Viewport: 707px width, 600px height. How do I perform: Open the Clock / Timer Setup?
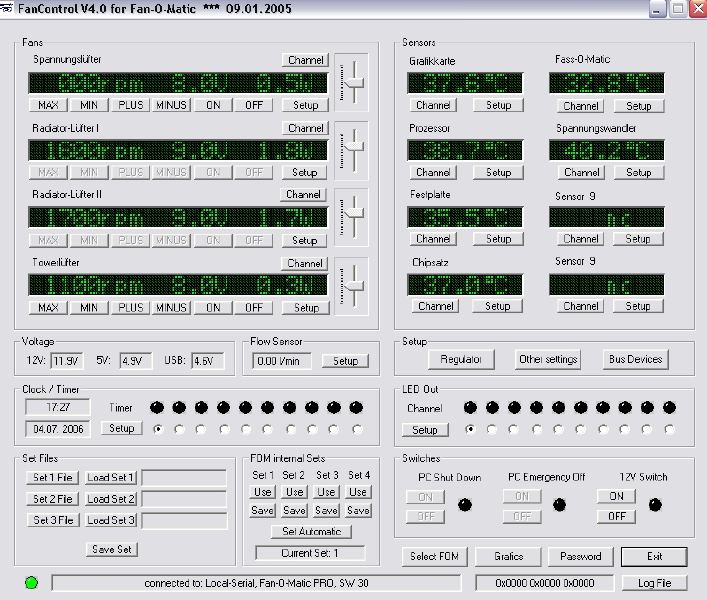click(121, 428)
